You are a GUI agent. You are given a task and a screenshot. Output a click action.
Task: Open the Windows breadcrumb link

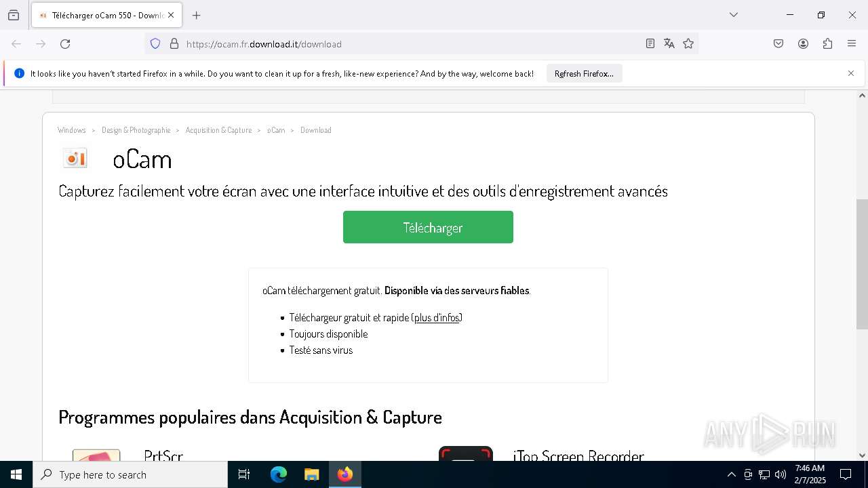72,130
